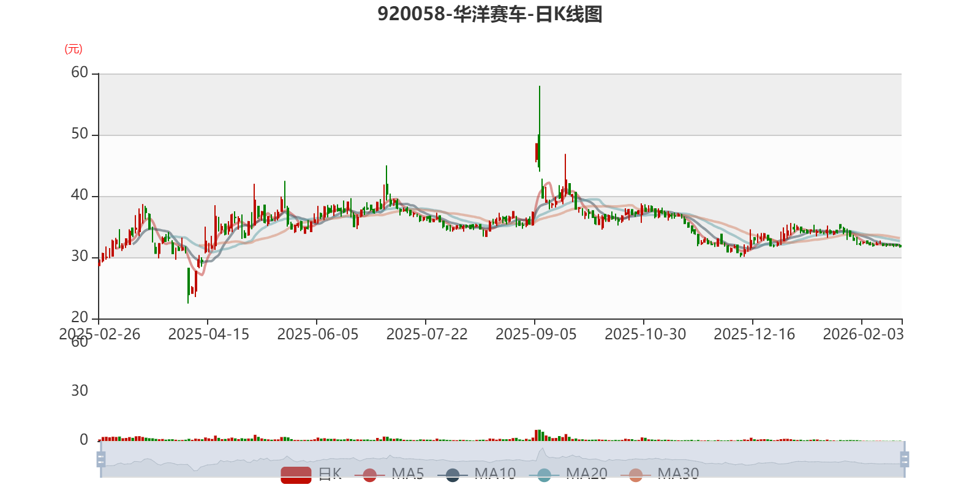The height and width of the screenshot is (490, 980).
Task: Click the (元) unit label
Action: [73, 49]
